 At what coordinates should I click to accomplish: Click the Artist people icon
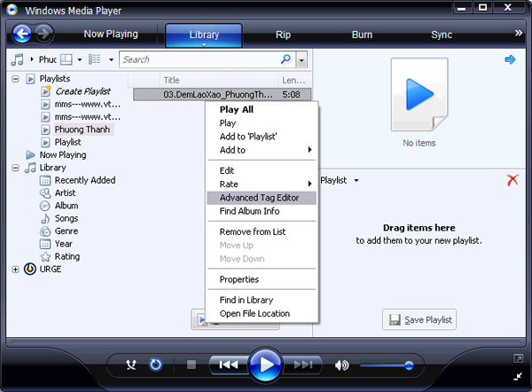pyautogui.click(x=45, y=193)
